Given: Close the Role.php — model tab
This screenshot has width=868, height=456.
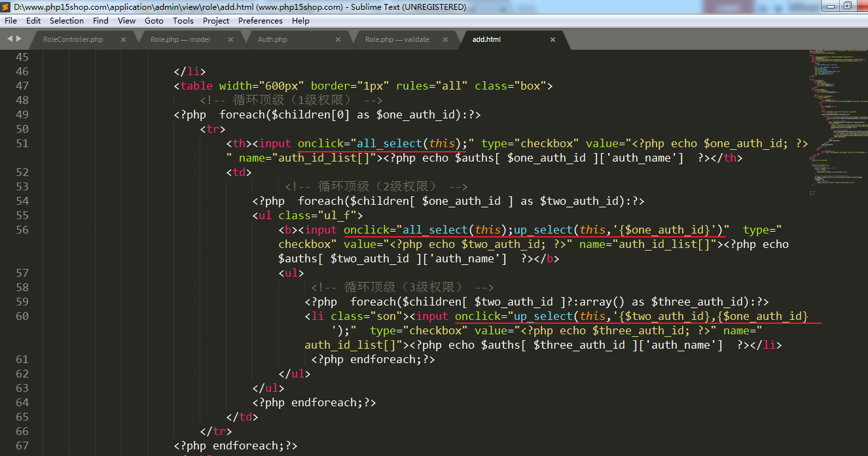Looking at the screenshot, I should click(231, 40).
